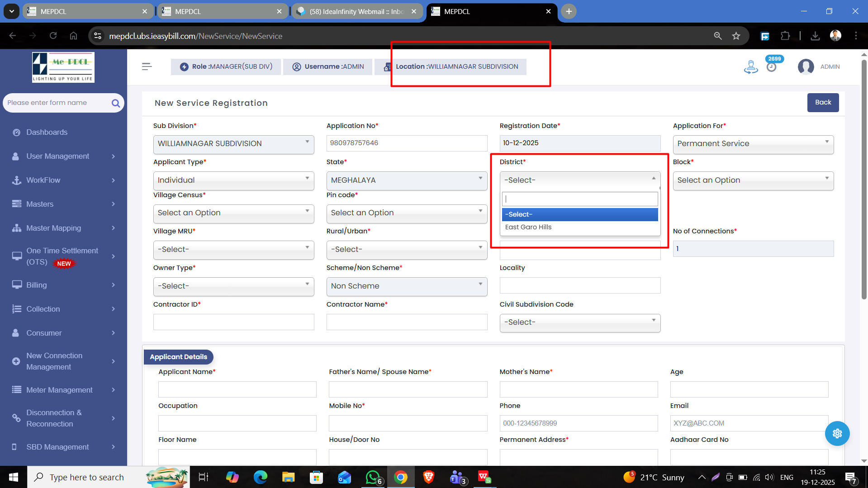Image resolution: width=868 pixels, height=488 pixels.
Task: Click the floating settings gear icon
Action: point(837,433)
